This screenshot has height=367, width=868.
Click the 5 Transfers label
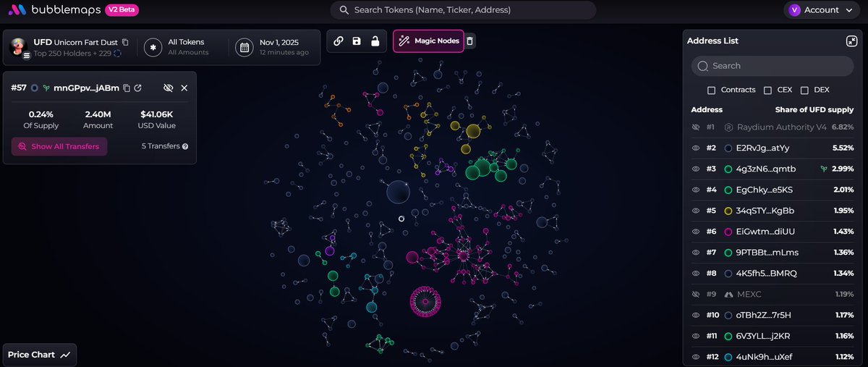(x=161, y=146)
